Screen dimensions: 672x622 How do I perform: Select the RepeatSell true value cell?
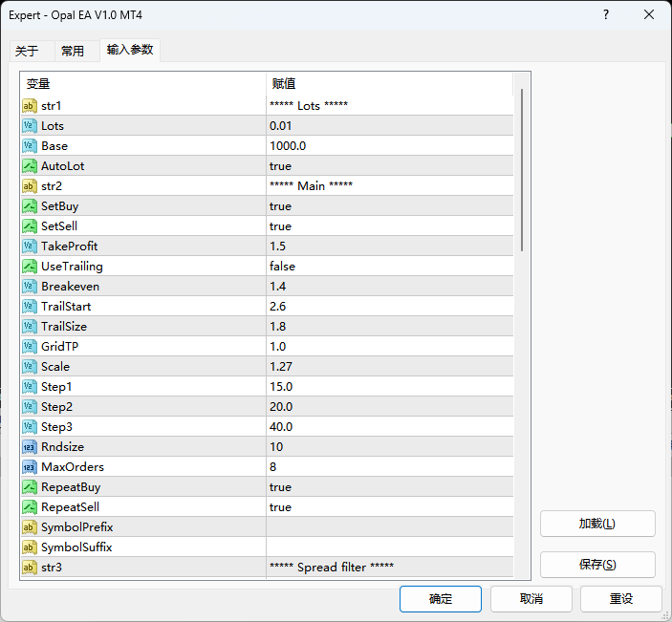click(x=389, y=507)
